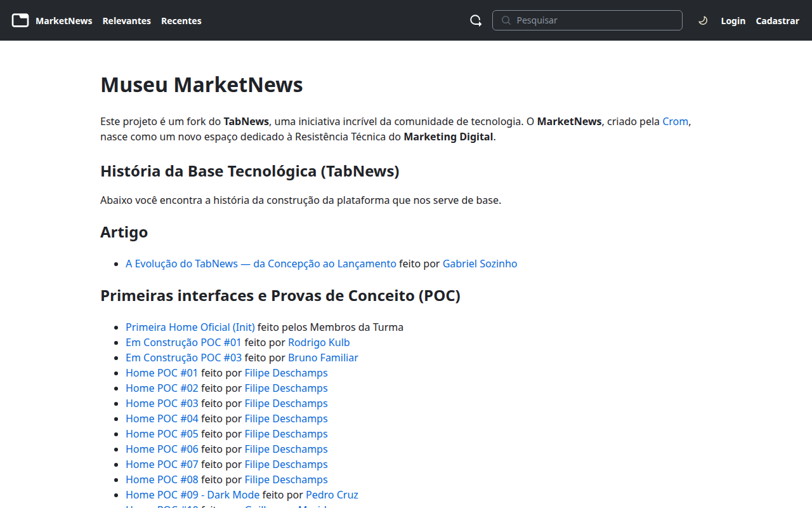The height and width of the screenshot is (508, 812).
Task: Open the chat bubble icon near search
Action: [x=476, y=20]
